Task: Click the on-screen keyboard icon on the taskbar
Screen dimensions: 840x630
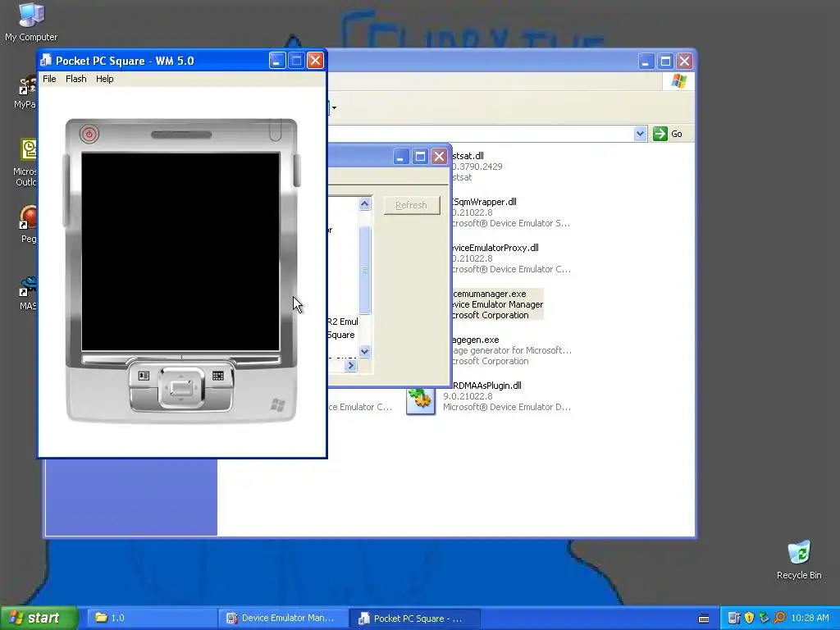Action: [x=704, y=619]
